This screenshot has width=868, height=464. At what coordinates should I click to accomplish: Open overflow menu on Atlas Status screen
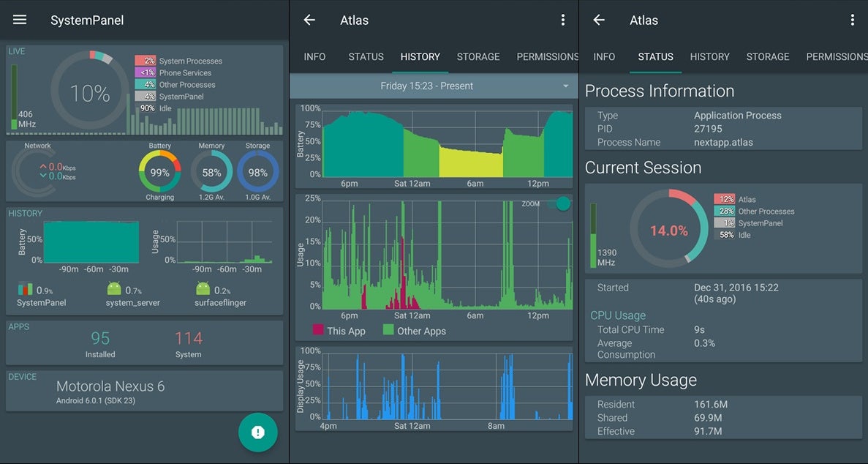[x=853, y=20]
